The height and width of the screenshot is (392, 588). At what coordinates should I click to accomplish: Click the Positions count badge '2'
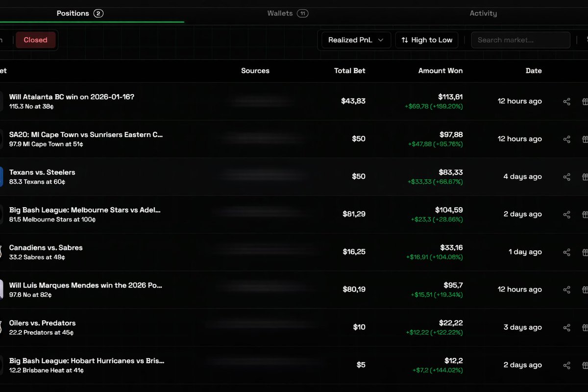(x=98, y=13)
